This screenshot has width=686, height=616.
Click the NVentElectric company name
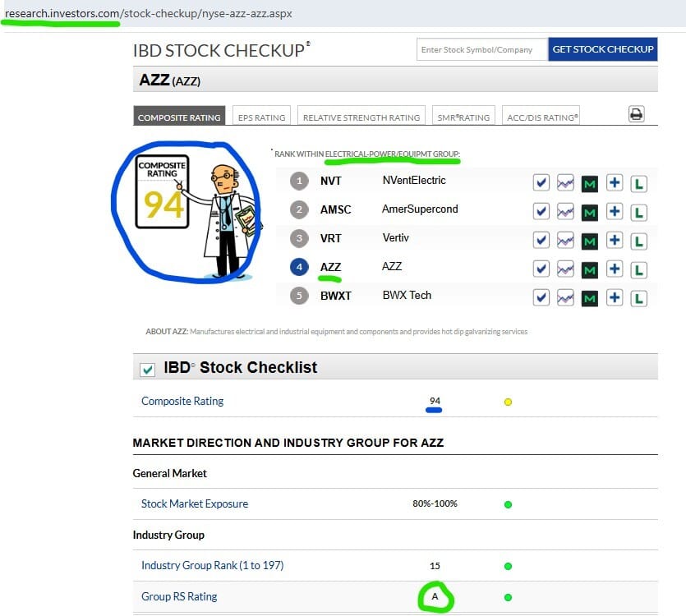[414, 180]
